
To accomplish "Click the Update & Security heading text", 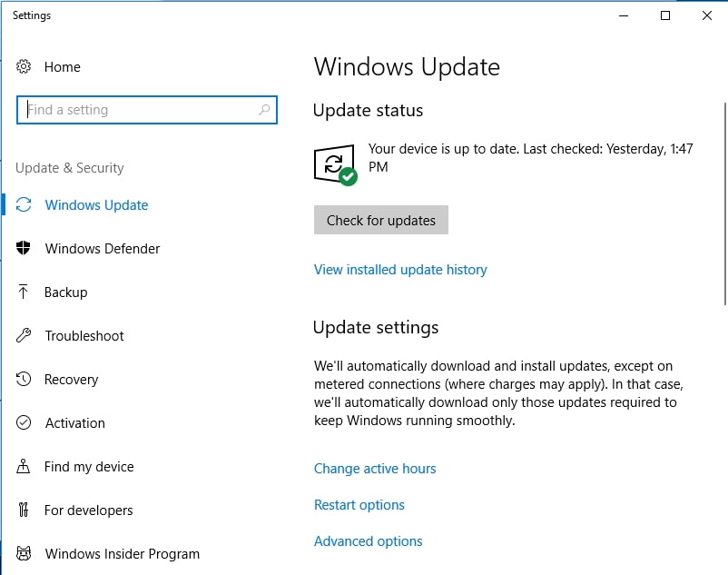I will coord(70,168).
